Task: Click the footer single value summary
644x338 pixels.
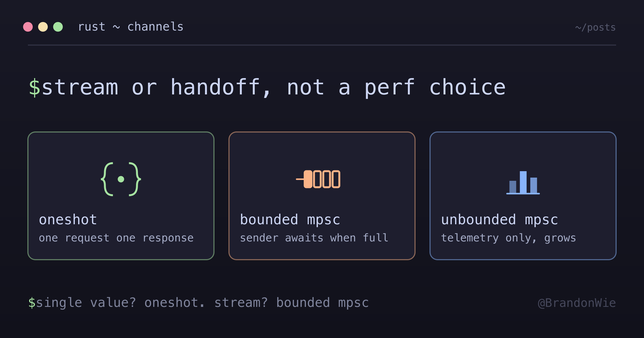Action: (x=202, y=303)
